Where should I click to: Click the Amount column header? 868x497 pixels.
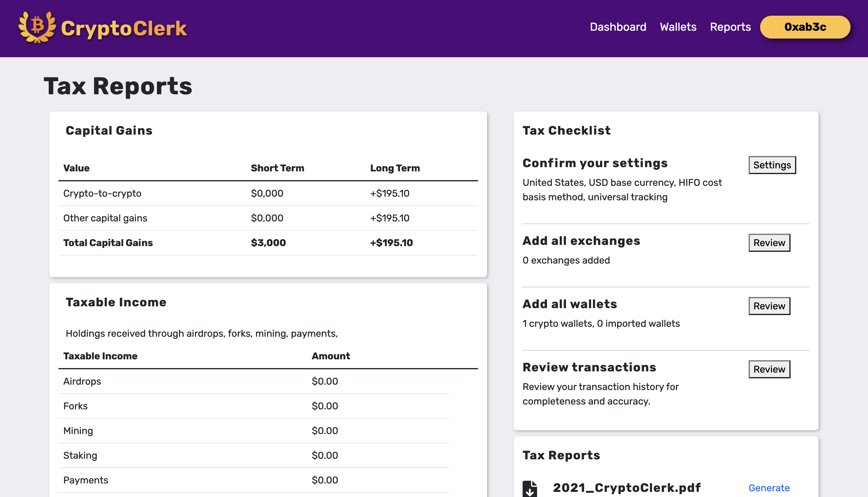click(x=331, y=356)
